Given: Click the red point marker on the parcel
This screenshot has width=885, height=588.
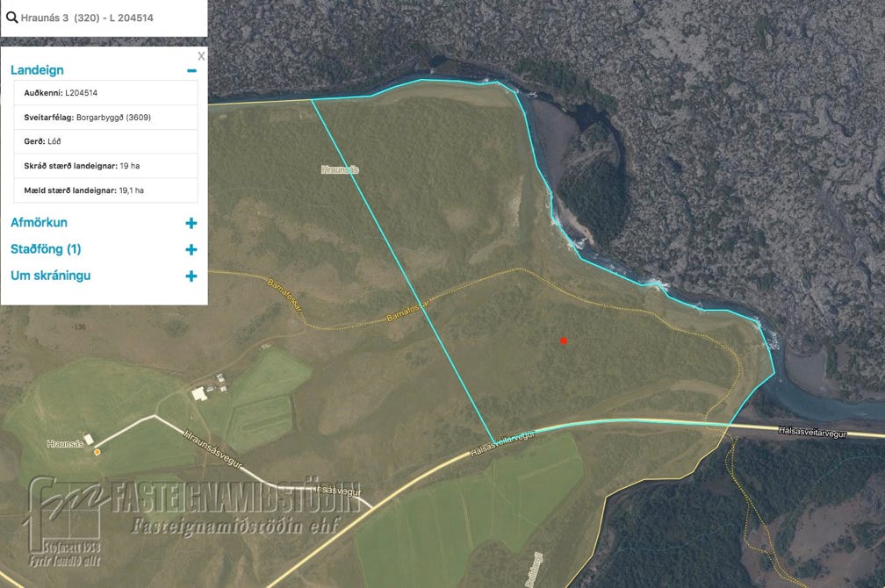Looking at the screenshot, I should coord(564,341).
